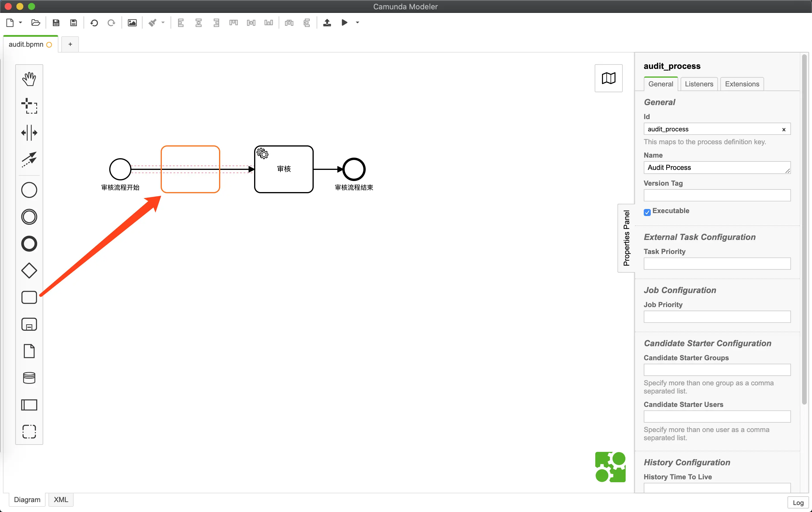Create a pool/participant from palette

click(29, 405)
